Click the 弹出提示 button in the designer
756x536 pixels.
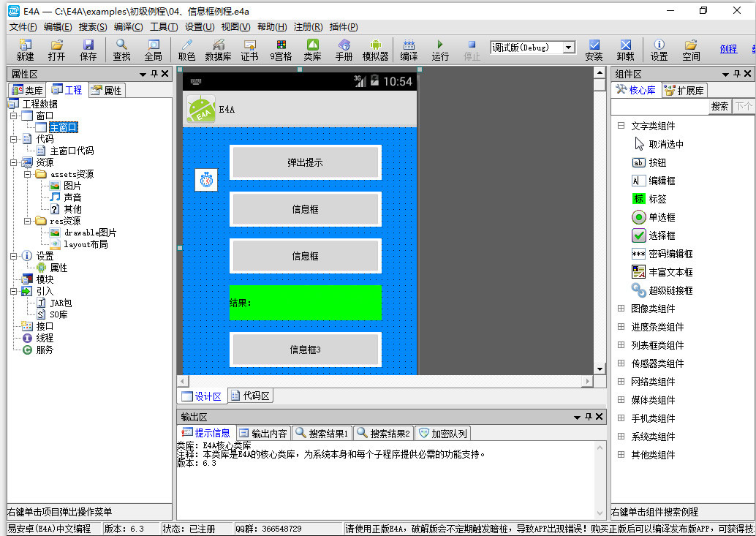tap(305, 162)
